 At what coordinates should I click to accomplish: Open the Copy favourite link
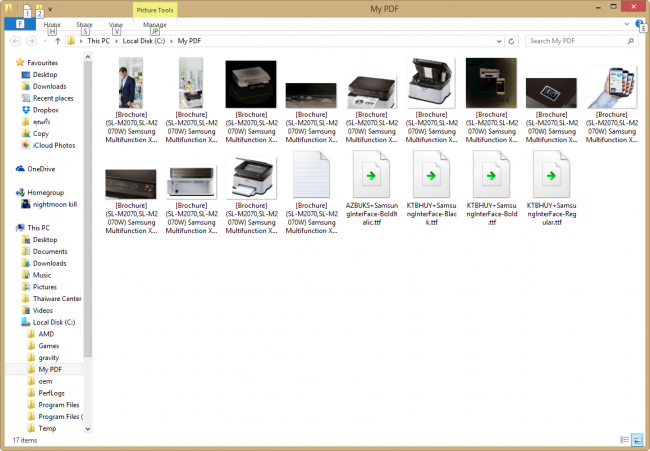[x=41, y=133]
